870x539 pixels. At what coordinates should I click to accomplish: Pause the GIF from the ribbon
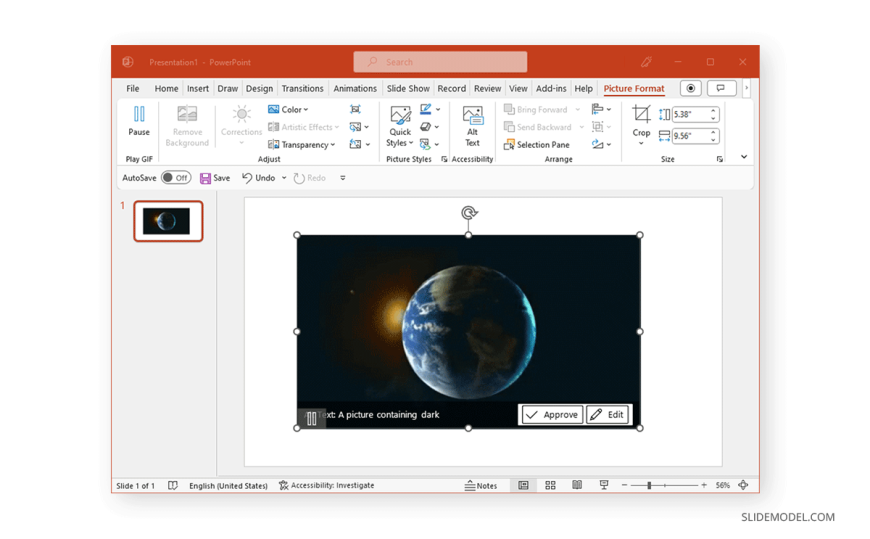click(x=139, y=121)
